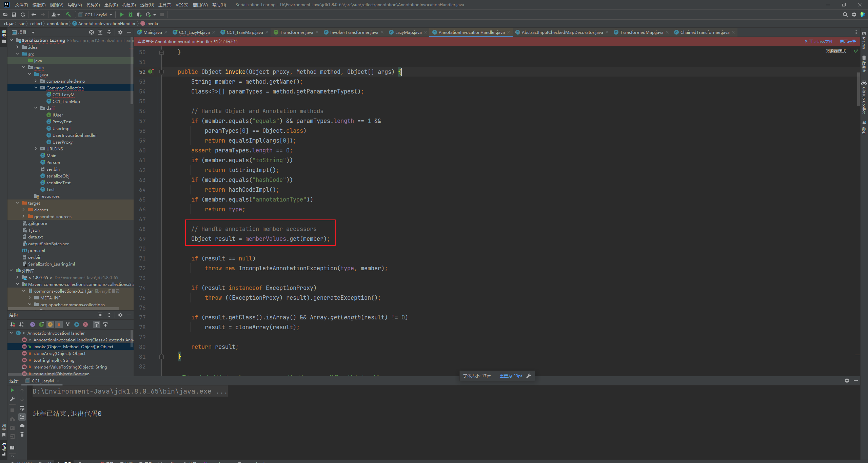This screenshot has width=868, height=463.
Task: Expand the META-INF folder
Action: tap(30, 298)
